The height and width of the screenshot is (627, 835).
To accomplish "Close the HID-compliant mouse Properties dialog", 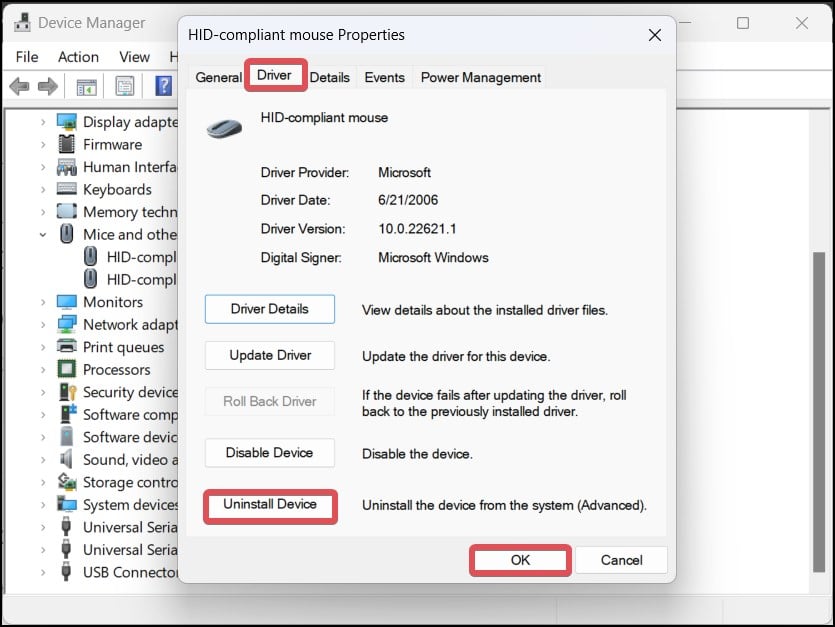I will pos(655,35).
